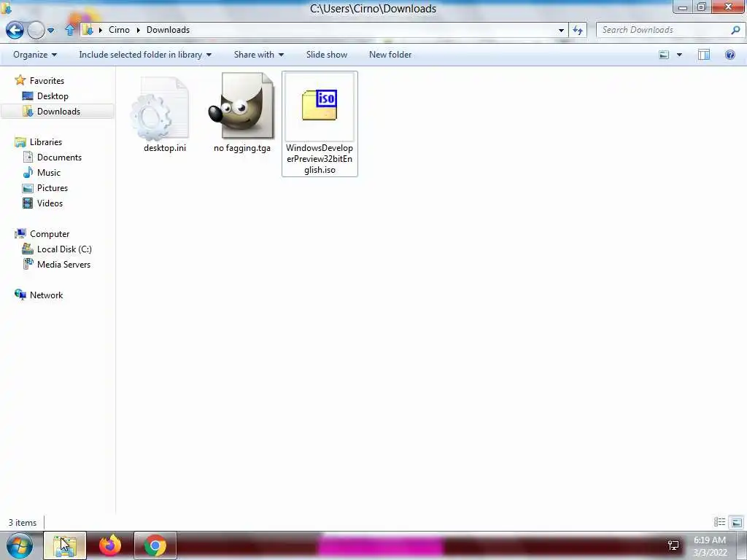This screenshot has height=560, width=747.
Task: Expand the arrow between Cirno and Downloads
Action: click(x=138, y=30)
